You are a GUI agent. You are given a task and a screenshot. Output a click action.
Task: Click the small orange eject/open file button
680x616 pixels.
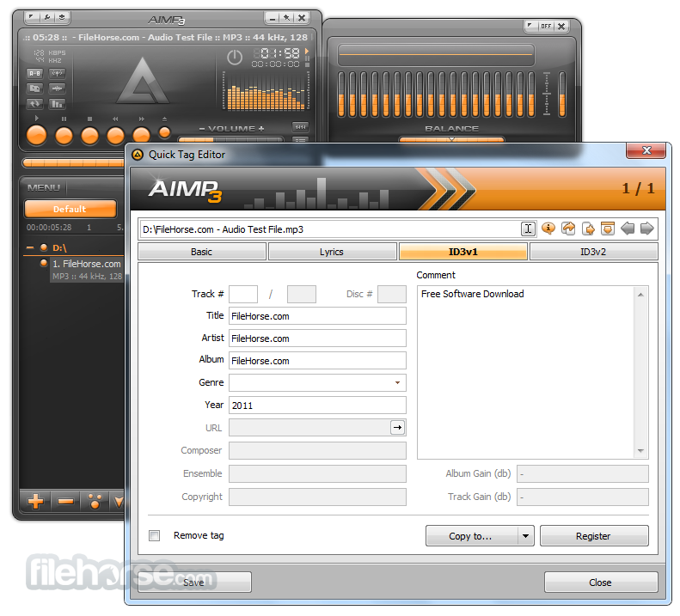pos(164,132)
